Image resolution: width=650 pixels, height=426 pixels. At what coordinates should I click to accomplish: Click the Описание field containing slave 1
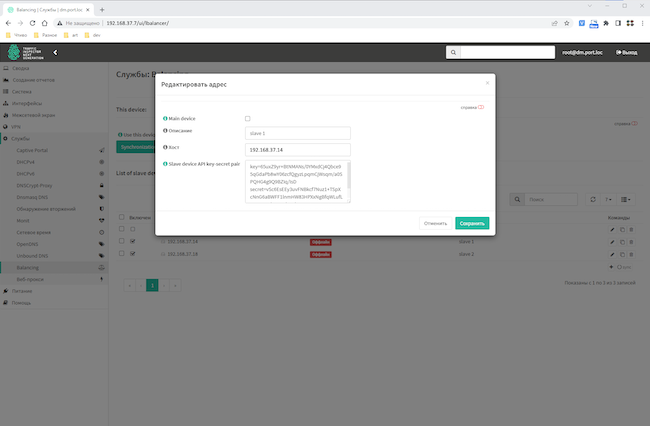click(298, 133)
